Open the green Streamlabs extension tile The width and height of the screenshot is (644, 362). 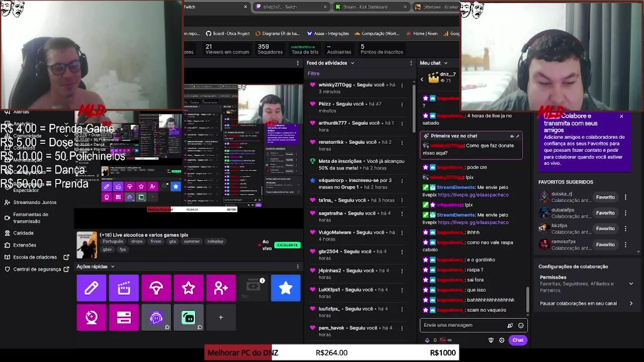pos(189,317)
